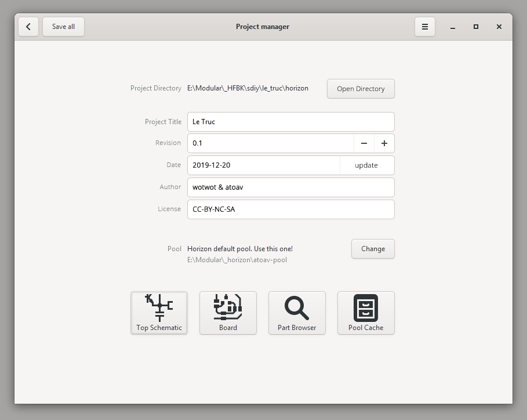
Task: Decrease revision with minus button
Action: click(x=364, y=143)
